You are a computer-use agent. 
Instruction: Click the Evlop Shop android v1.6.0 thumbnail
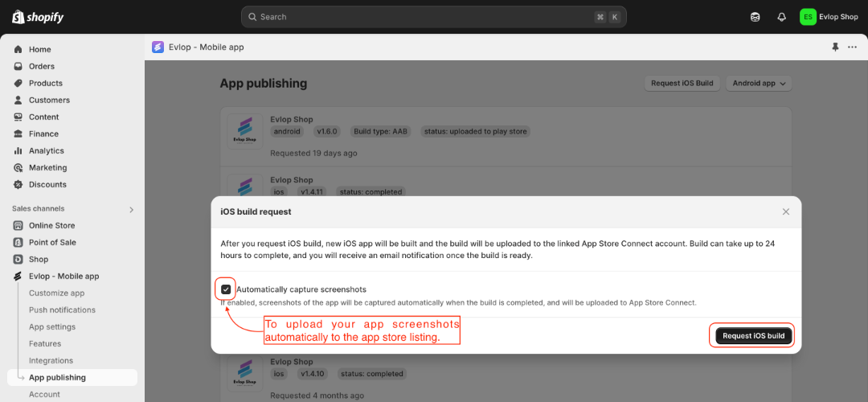[x=245, y=131]
